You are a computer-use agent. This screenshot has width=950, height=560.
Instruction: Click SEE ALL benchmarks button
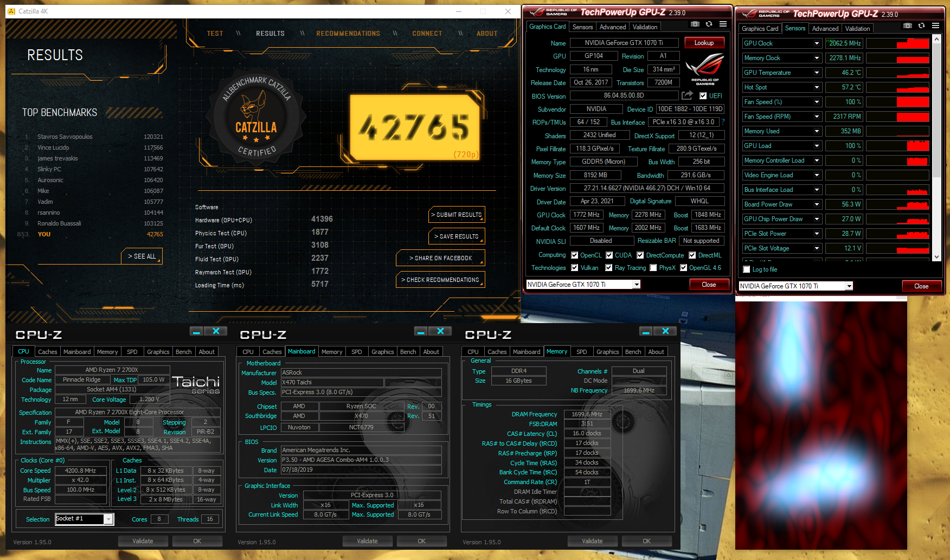[x=142, y=256]
